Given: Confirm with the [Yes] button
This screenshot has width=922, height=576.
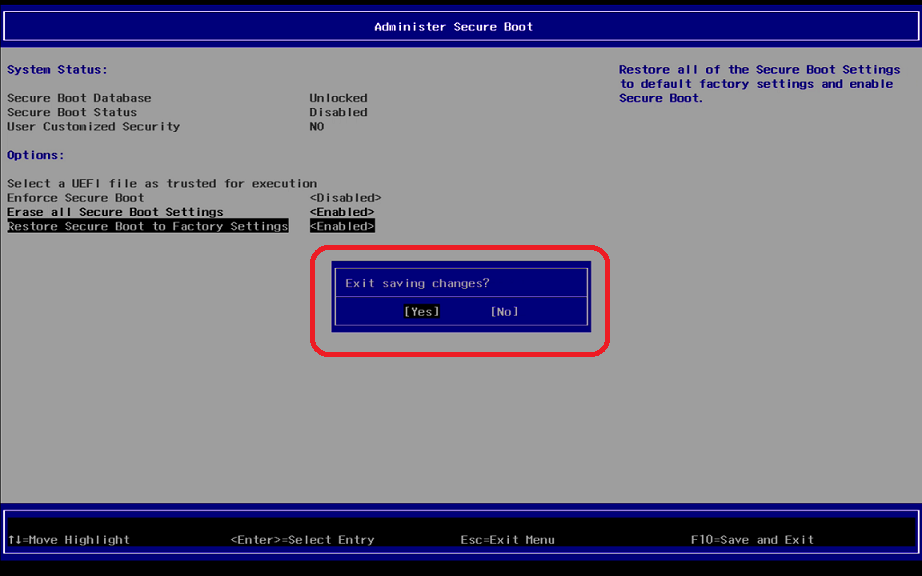Looking at the screenshot, I should (421, 312).
